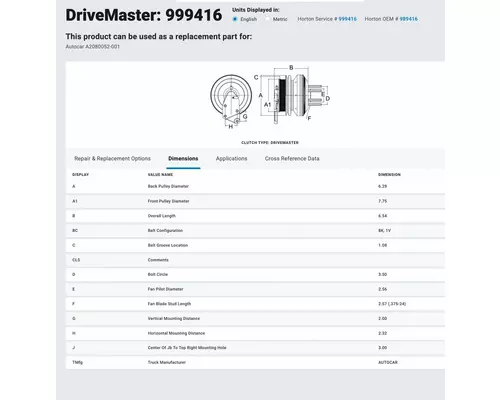
Task: Click the 'Bolt Circle' row name
Action: [x=158, y=274]
